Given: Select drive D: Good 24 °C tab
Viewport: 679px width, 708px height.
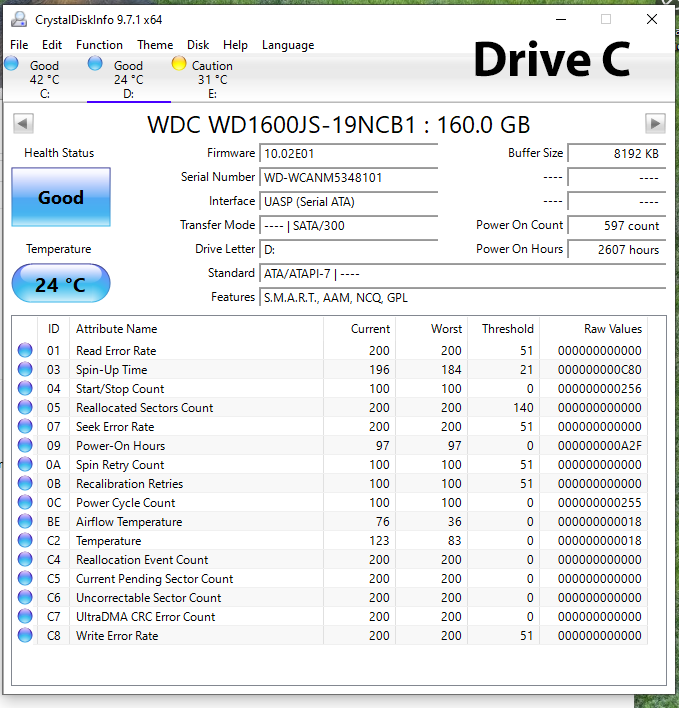Looking at the screenshot, I should 129,79.
